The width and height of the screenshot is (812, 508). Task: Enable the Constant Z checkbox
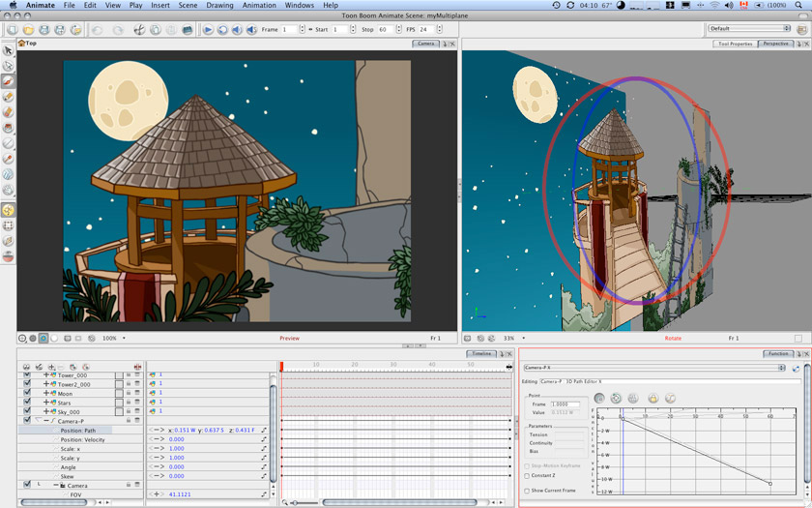tap(527, 475)
